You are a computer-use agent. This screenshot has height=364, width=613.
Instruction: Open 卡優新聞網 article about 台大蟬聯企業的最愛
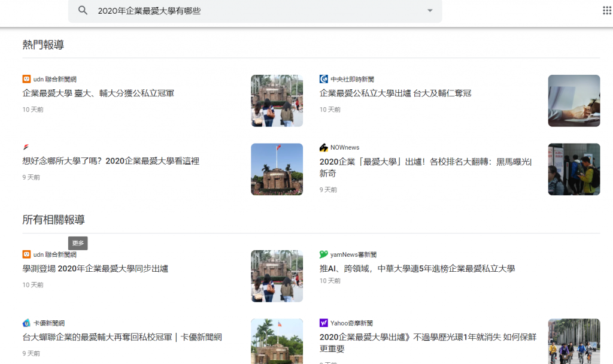pyautogui.click(x=122, y=337)
